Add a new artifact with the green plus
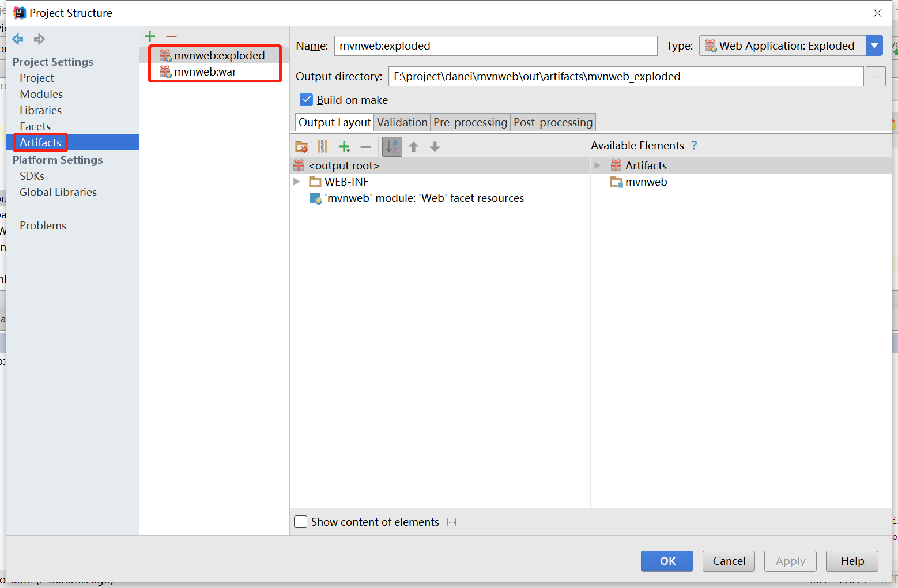 tap(150, 36)
